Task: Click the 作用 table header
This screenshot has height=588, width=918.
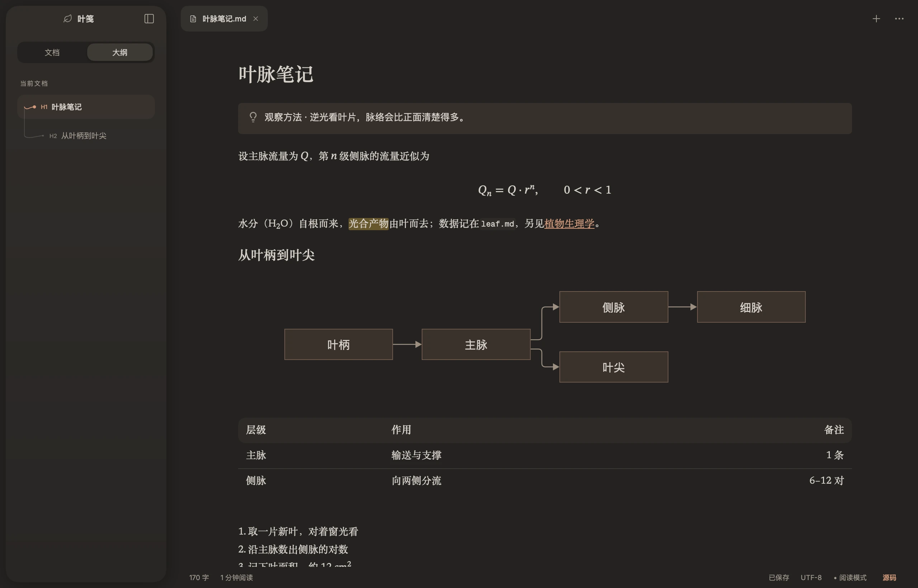Action: (401, 430)
